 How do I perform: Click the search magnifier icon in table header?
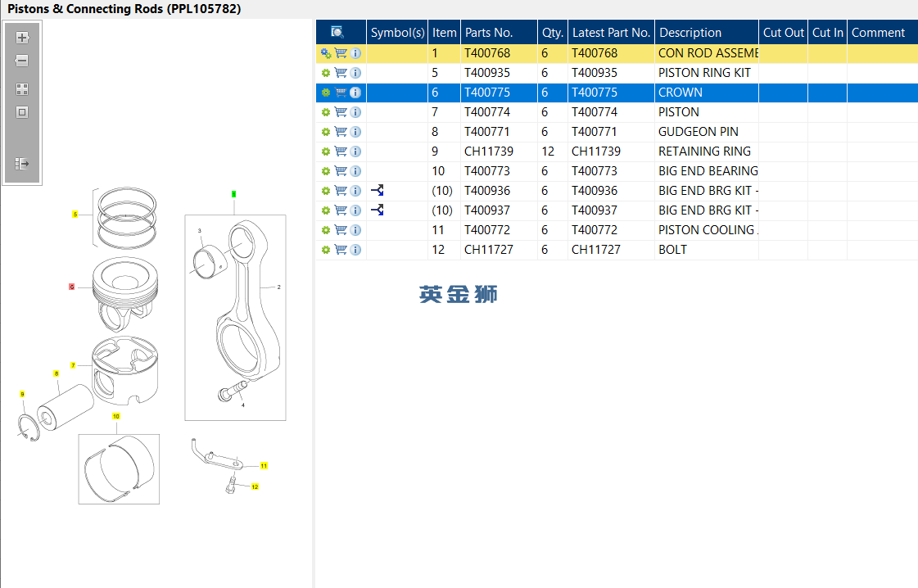click(x=337, y=32)
